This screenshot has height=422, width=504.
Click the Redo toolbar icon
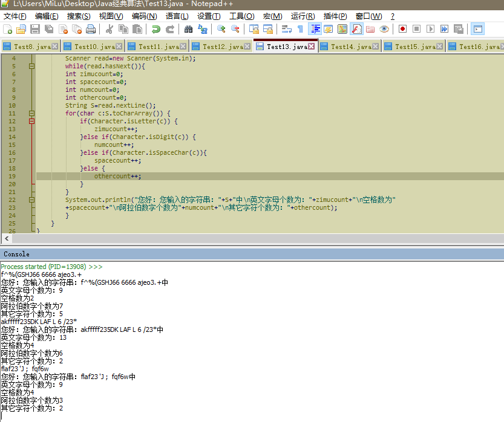(x=169, y=29)
